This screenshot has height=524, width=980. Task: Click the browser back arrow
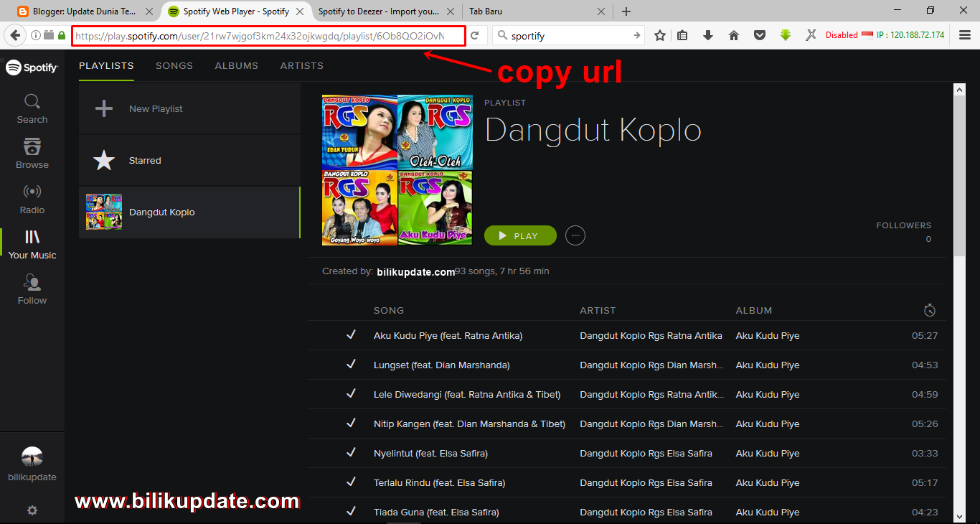(15, 35)
